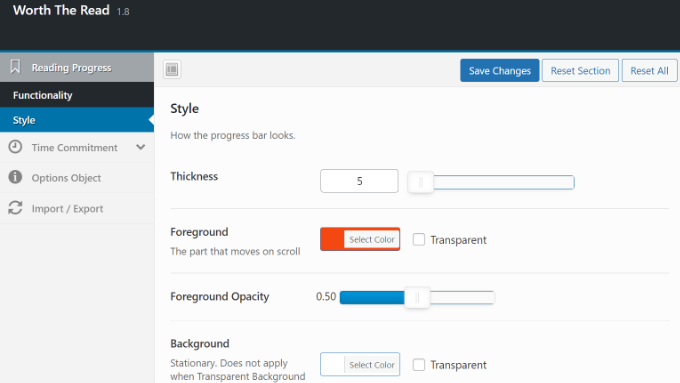Click the Thickness slider handle
This screenshot has width=680, height=383.
pyautogui.click(x=421, y=182)
